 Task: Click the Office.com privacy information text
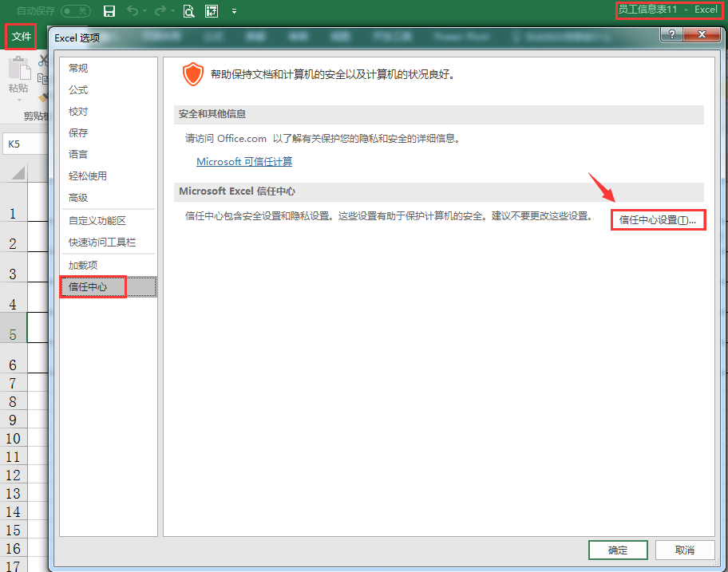(323, 138)
